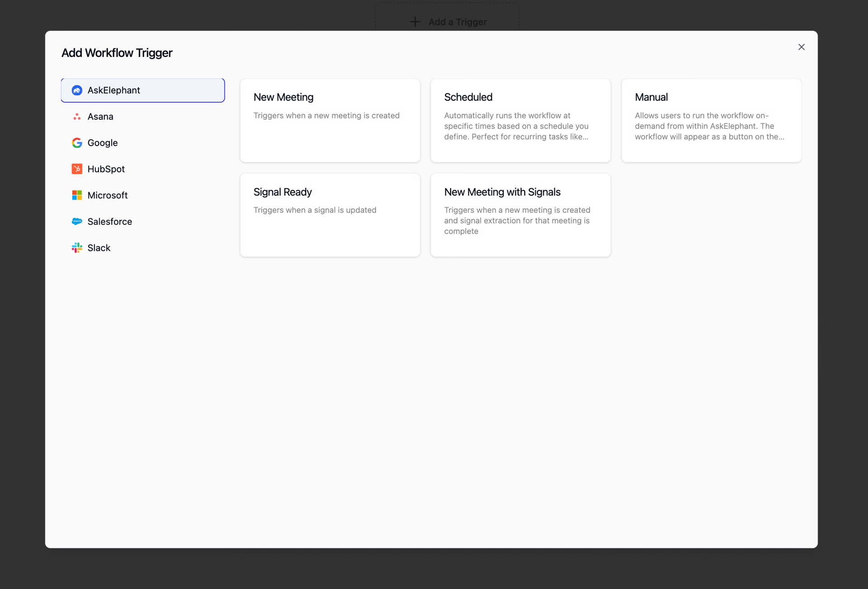
Task: Click description starting 'Allows users to run the workflow'
Action: [x=709, y=126]
